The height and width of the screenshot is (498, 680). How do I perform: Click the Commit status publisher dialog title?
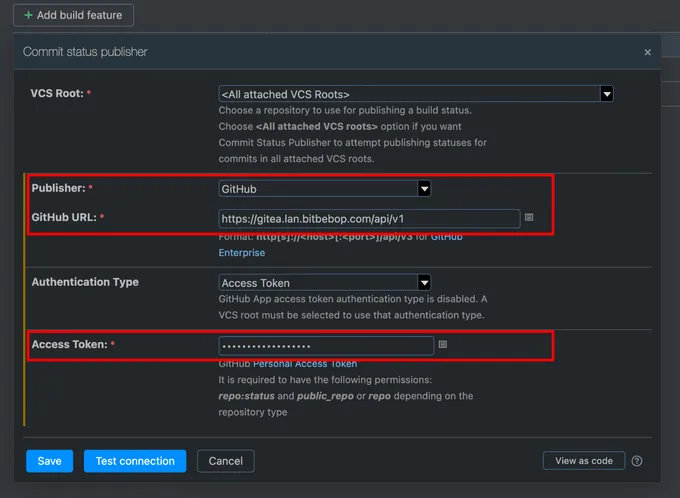(84, 52)
